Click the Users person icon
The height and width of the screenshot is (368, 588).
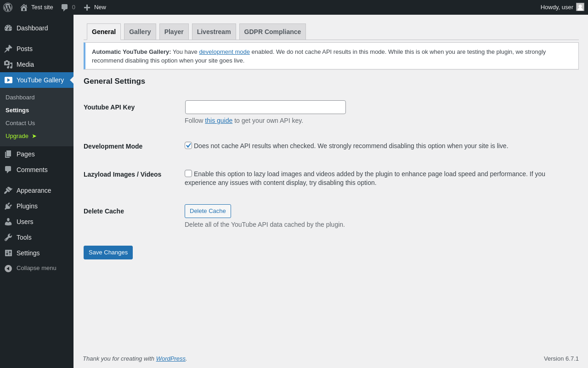click(8, 222)
